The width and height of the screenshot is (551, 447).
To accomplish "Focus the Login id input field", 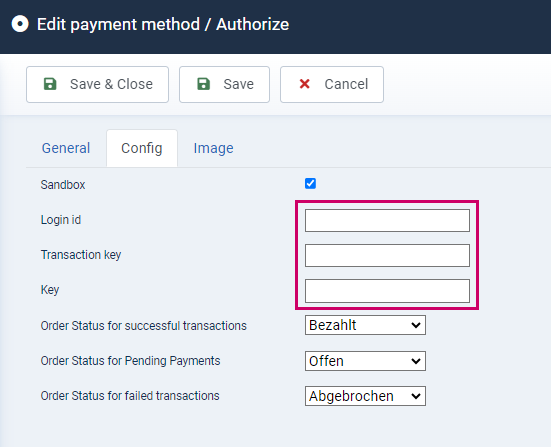I will click(387, 221).
